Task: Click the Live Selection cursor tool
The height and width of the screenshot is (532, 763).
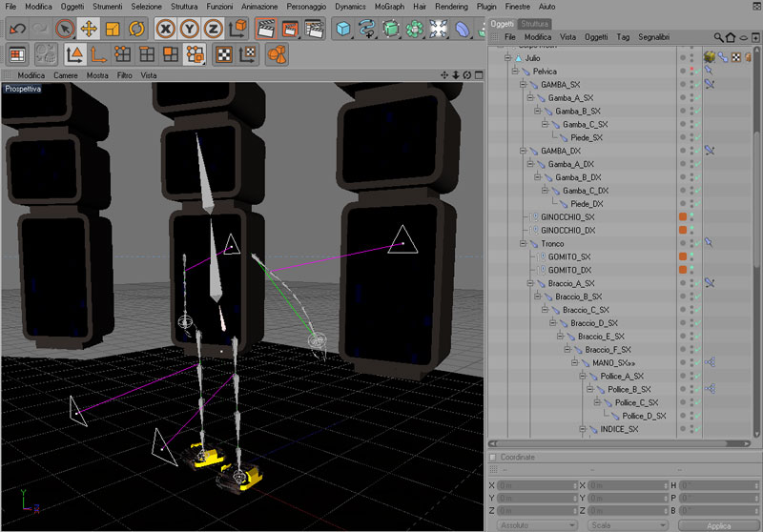Action: [65, 29]
